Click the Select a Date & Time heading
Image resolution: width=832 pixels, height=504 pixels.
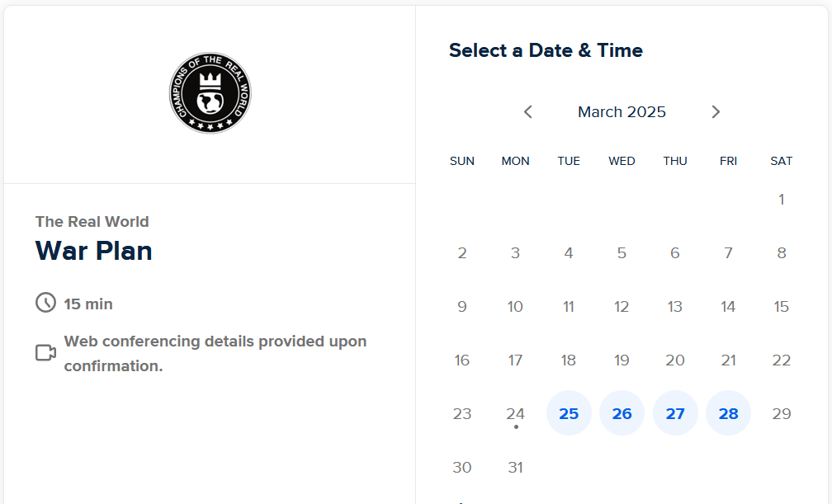pyautogui.click(x=545, y=50)
